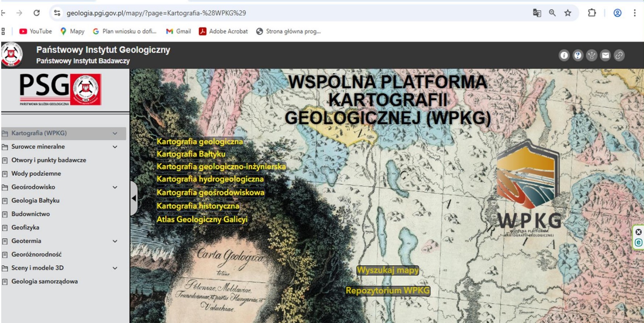Collapse the Kartografia (WPKG) chevron
Viewport: 644px width, 323px height.
[x=115, y=133]
